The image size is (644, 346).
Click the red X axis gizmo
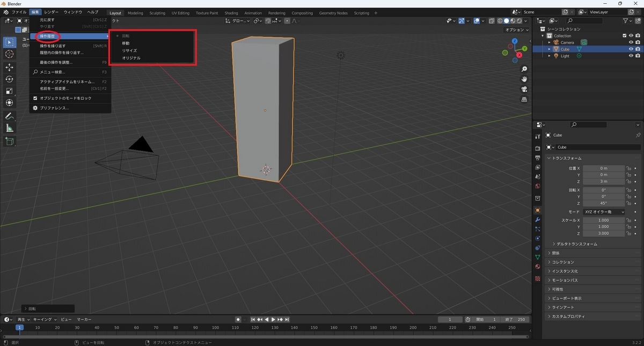pos(519,55)
